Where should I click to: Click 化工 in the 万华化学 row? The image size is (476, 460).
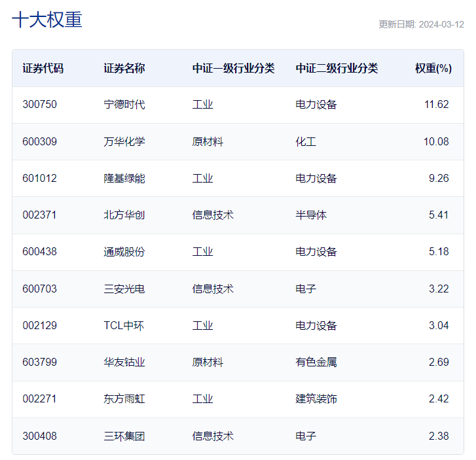[x=306, y=141]
